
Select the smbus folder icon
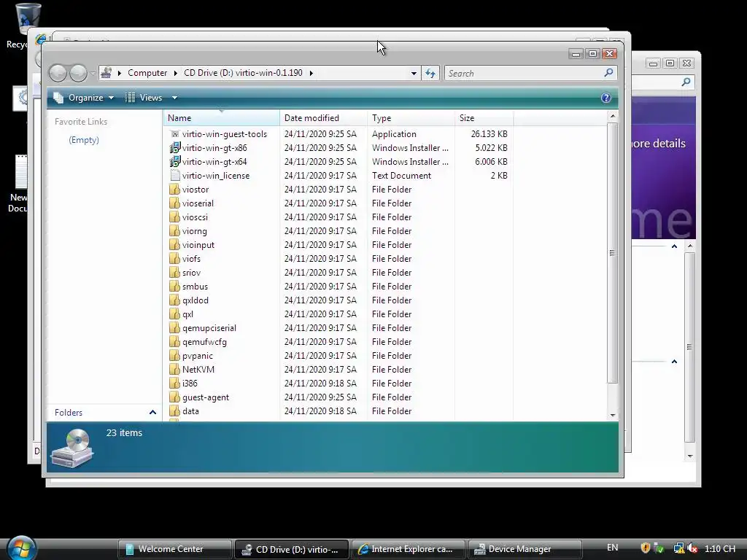(175, 286)
